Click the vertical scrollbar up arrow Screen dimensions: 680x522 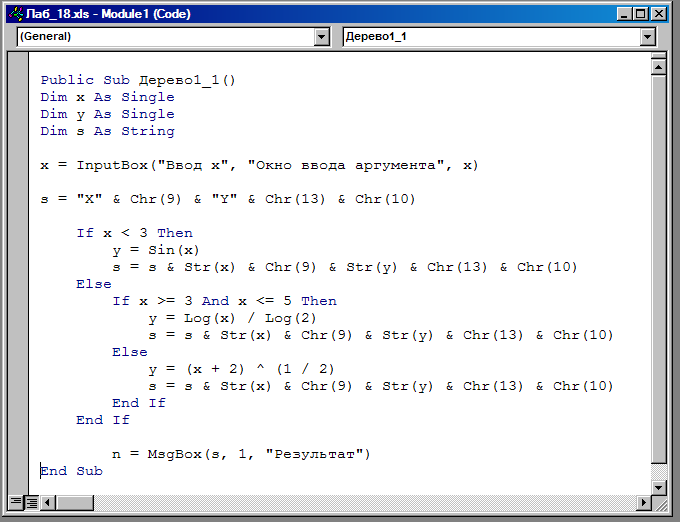tap(659, 68)
